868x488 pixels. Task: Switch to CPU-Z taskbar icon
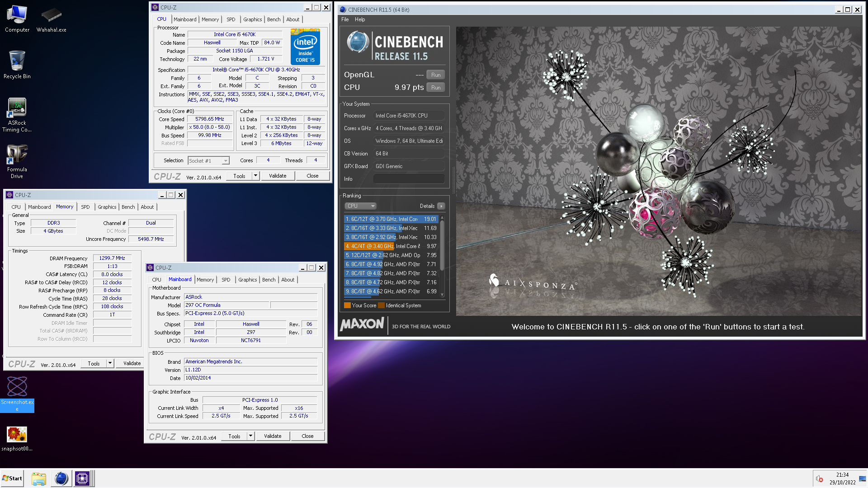click(83, 479)
